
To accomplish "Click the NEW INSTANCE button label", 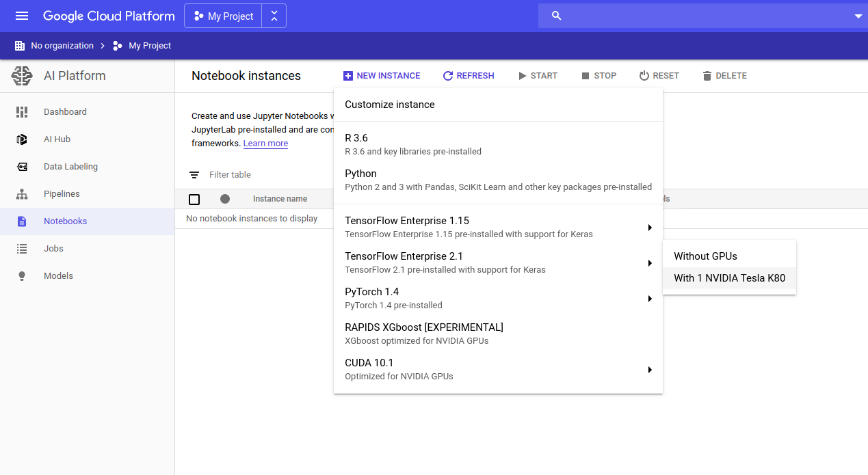I will [x=389, y=76].
